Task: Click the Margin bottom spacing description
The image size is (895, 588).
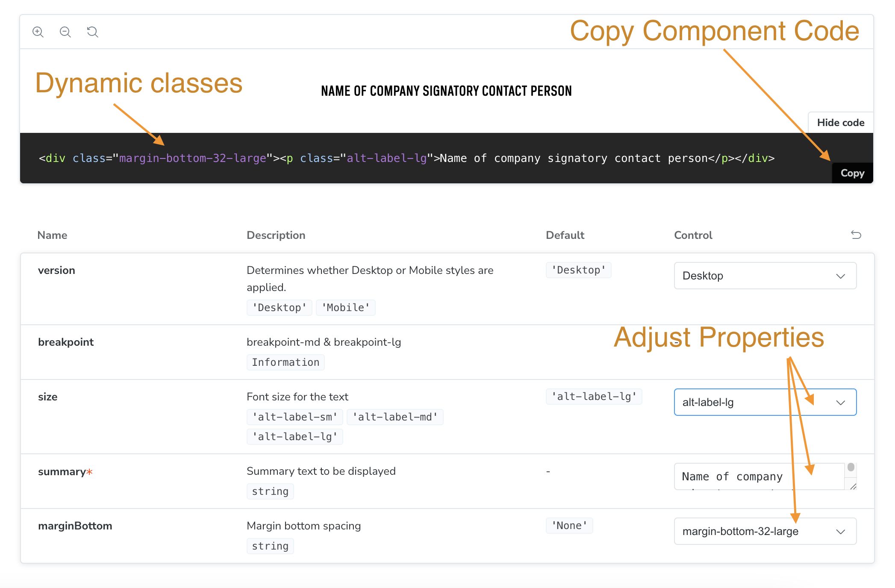Action: click(x=304, y=526)
